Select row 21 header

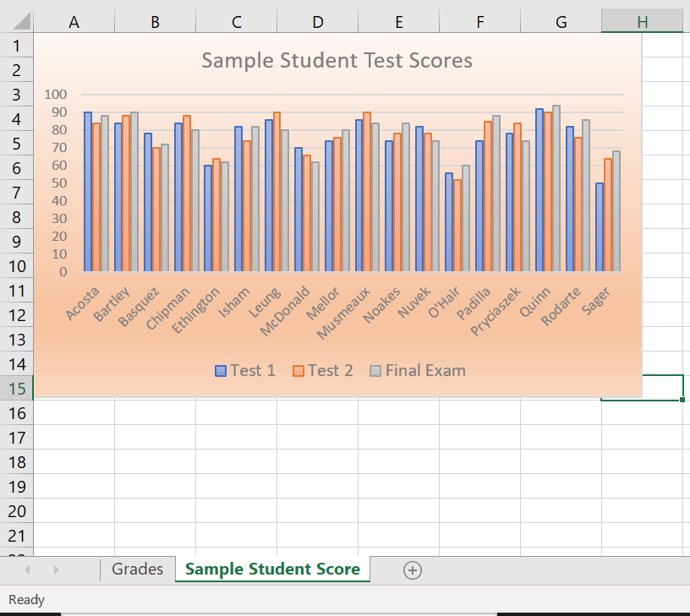click(16, 535)
